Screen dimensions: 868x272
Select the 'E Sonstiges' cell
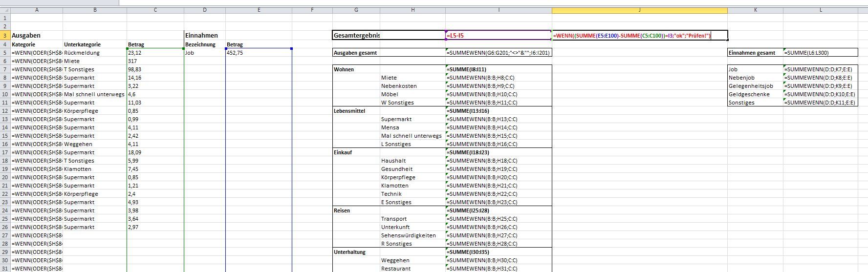point(412,202)
